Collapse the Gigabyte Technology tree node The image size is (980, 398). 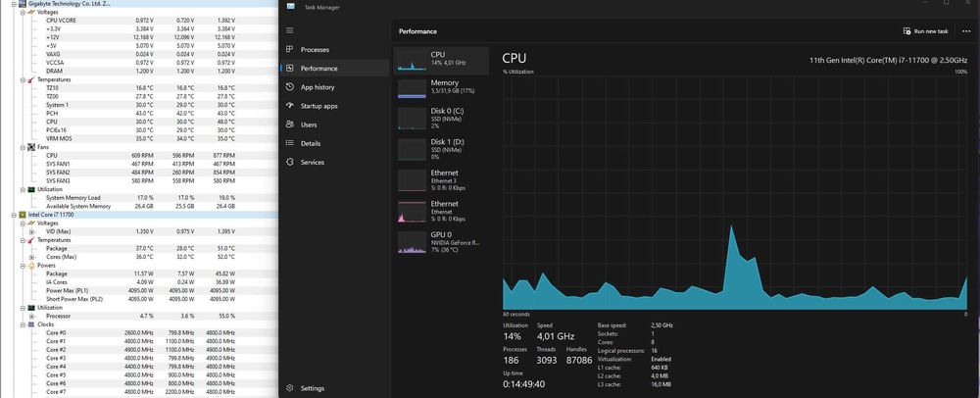(14, 4)
